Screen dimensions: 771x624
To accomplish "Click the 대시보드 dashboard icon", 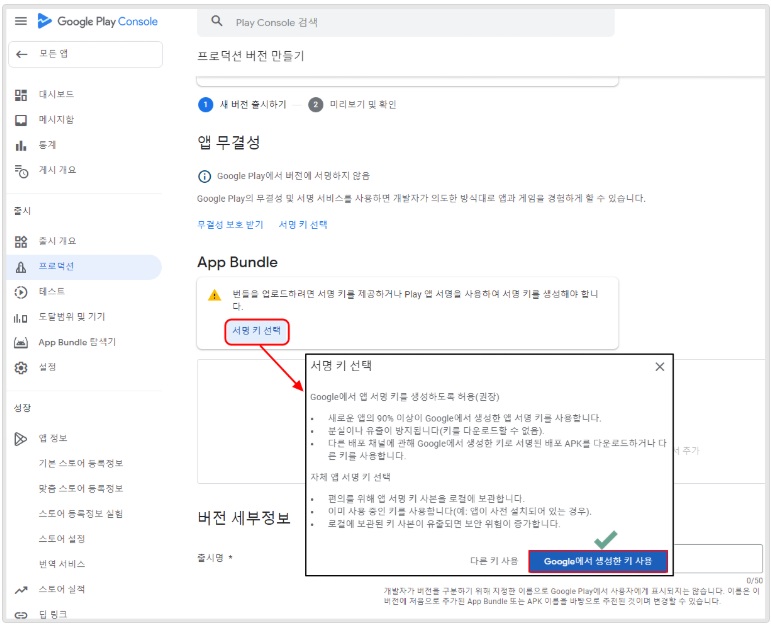I will pos(21,95).
